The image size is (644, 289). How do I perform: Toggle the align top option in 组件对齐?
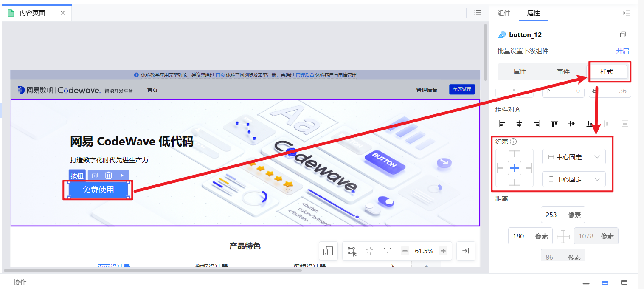click(x=554, y=124)
